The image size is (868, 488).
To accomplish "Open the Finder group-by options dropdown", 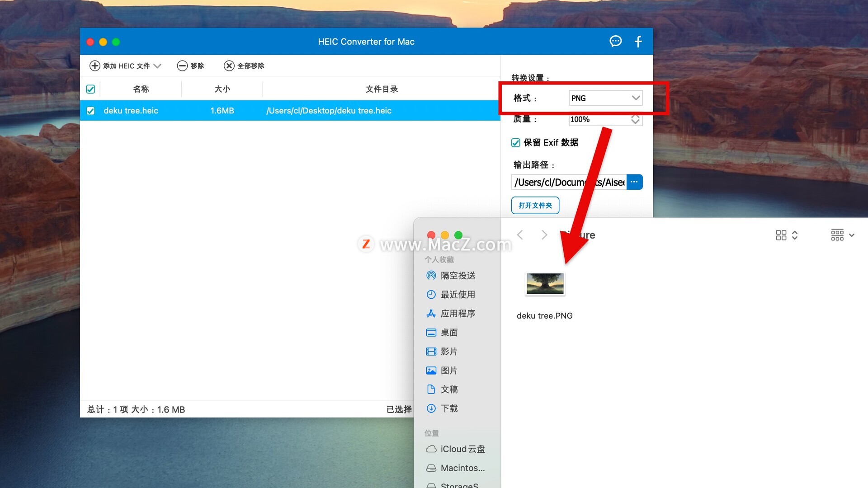I will point(843,235).
